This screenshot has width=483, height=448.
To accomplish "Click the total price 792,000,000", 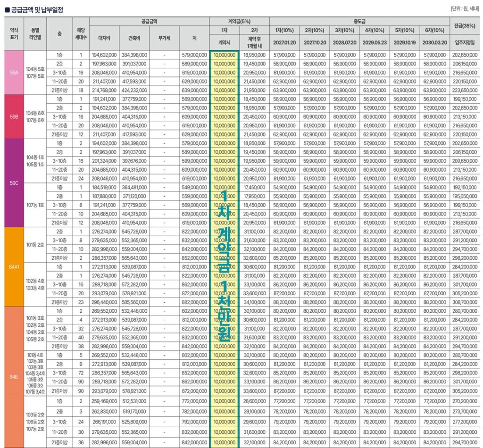I will pos(194,422).
